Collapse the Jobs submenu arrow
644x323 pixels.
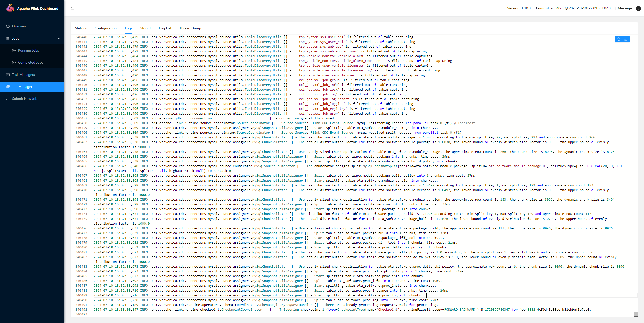(59, 38)
